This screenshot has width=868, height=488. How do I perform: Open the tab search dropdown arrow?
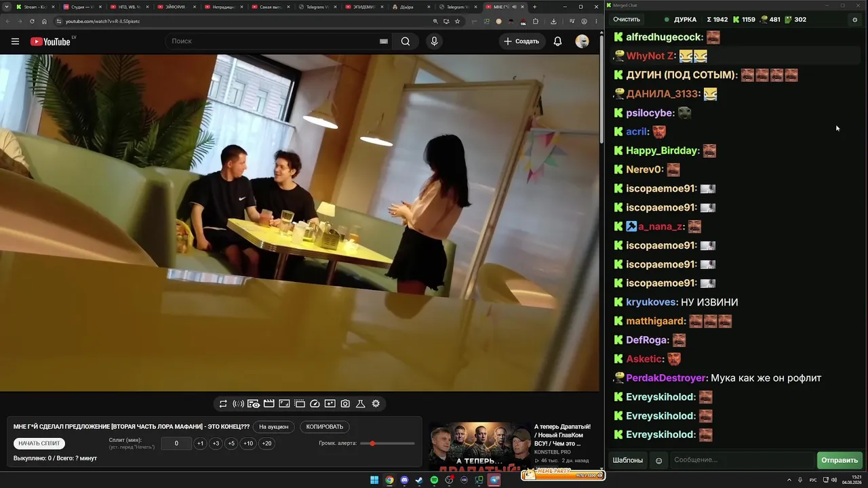(x=7, y=7)
